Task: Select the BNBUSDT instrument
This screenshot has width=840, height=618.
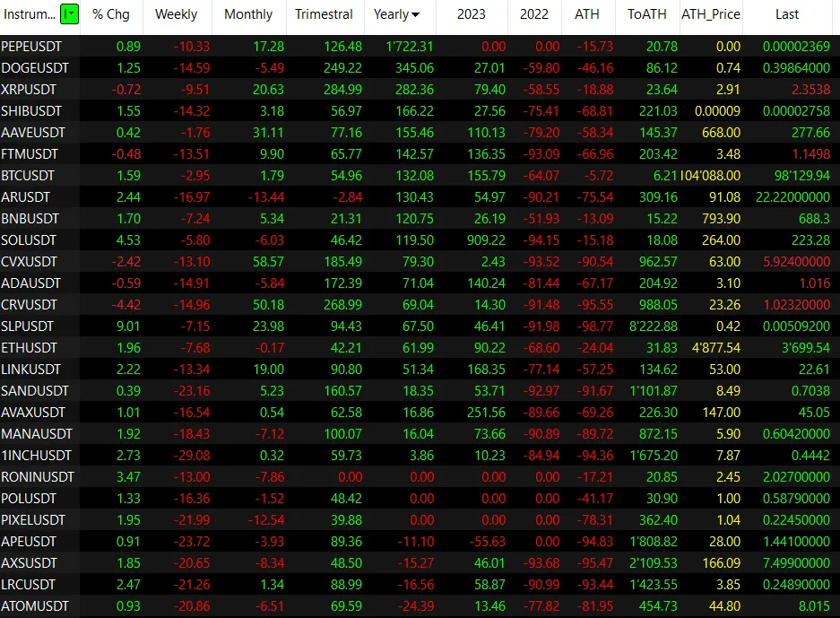Action: pyautogui.click(x=30, y=219)
